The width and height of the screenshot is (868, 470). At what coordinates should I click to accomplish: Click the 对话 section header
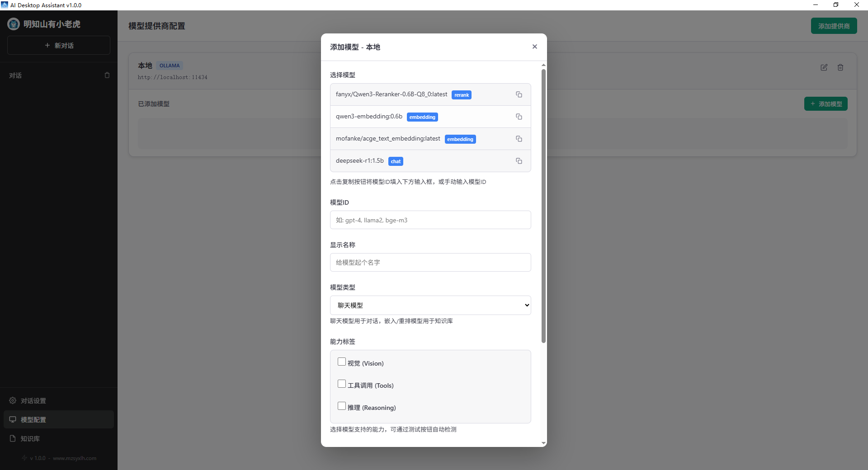click(15, 75)
